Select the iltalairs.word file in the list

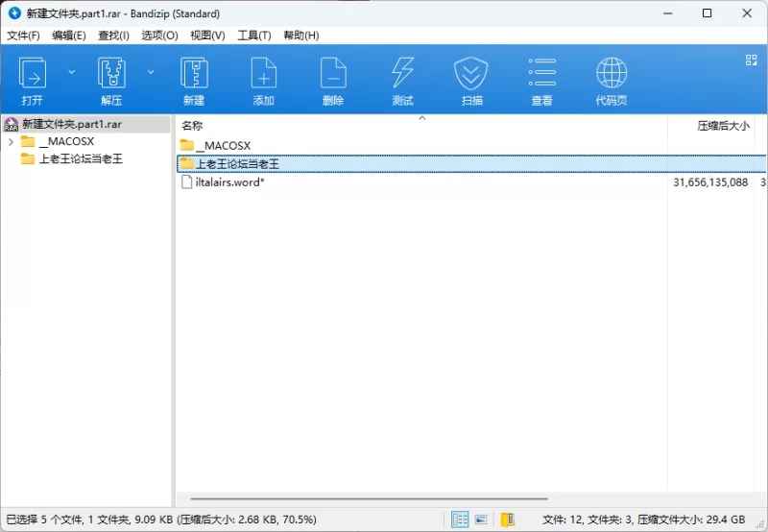(x=229, y=182)
